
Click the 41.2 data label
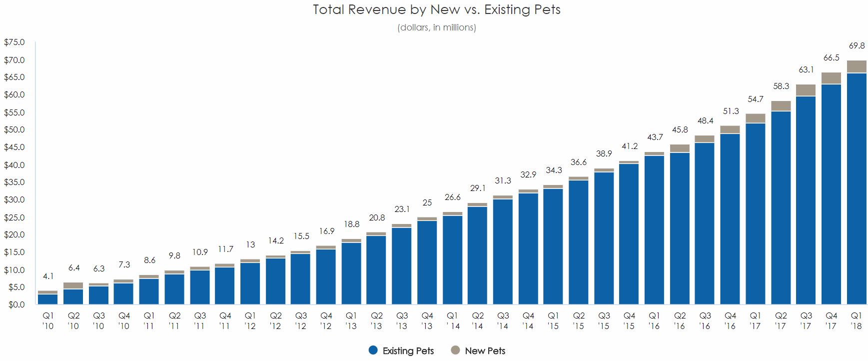click(629, 146)
